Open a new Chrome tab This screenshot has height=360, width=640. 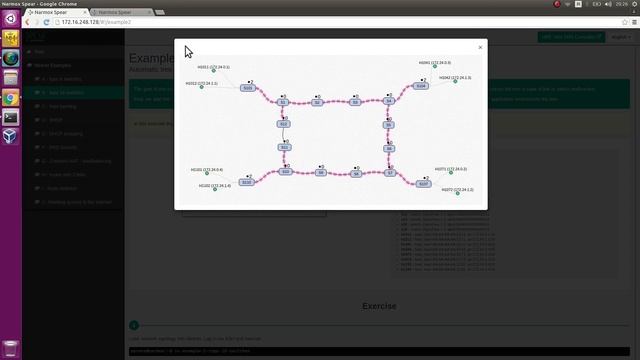click(x=160, y=12)
